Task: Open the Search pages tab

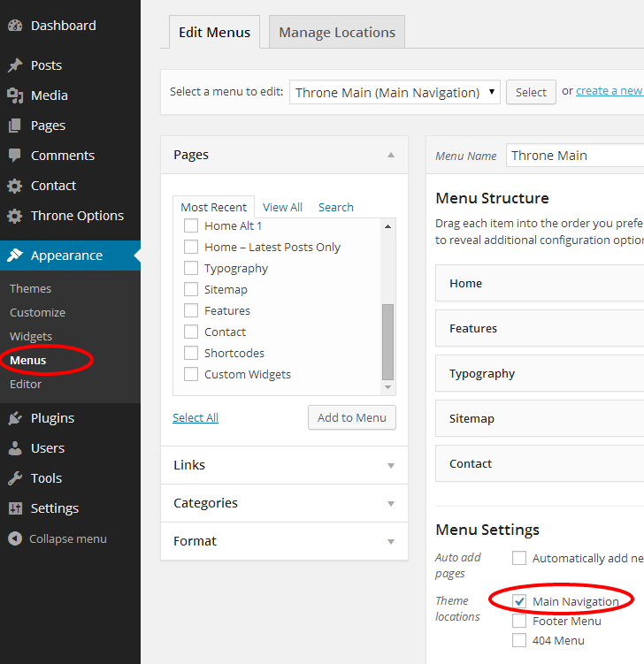Action: [336, 207]
